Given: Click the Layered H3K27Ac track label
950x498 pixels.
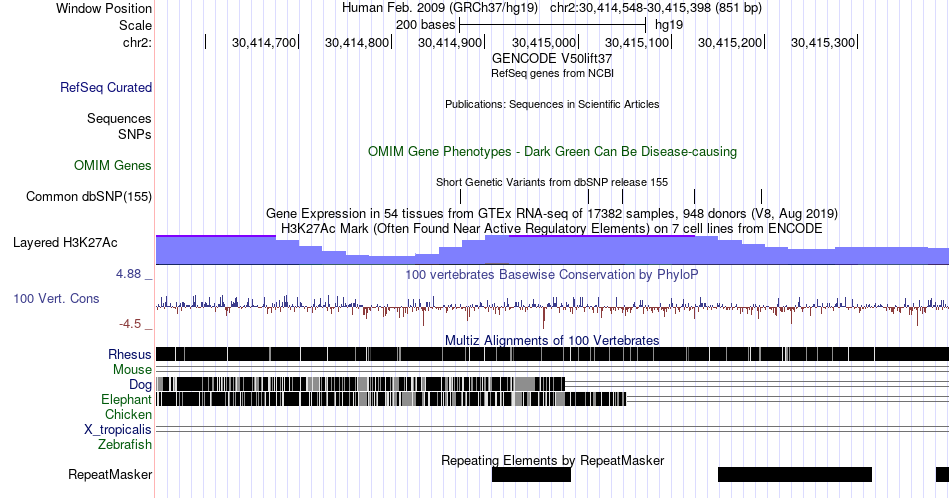Looking at the screenshot, I should tap(65, 242).
